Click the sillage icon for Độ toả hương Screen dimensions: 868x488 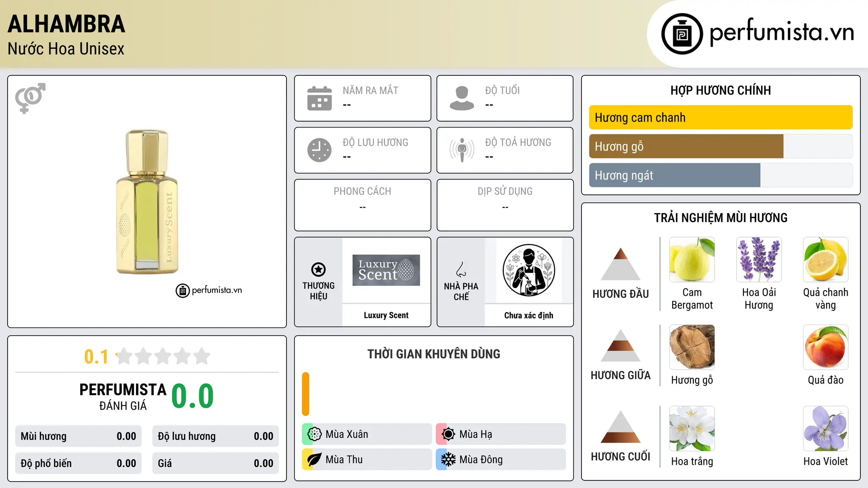[x=462, y=150]
